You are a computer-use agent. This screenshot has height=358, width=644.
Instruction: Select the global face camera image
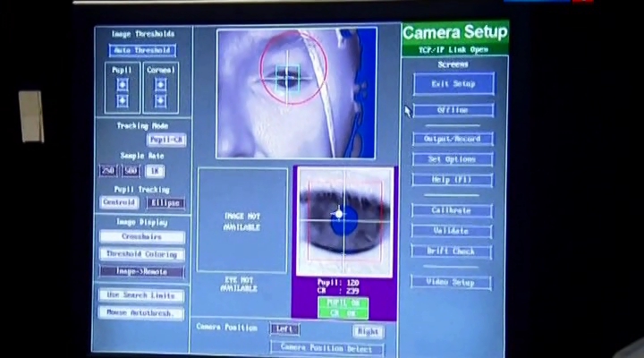(296, 93)
